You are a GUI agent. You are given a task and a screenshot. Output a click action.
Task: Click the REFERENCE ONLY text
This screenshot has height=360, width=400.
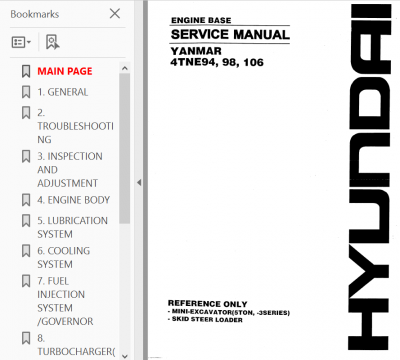(x=208, y=304)
